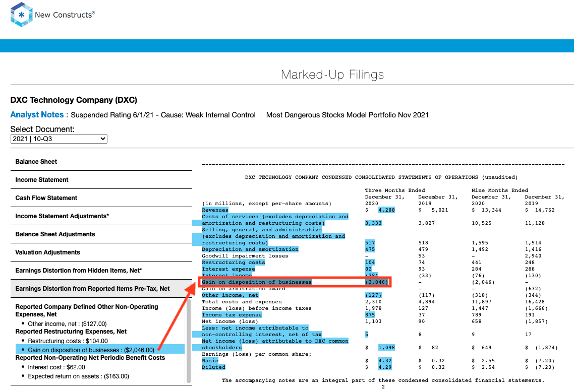574x392 pixels.
Task: Click highlighted non-controlling interest value 5
Action: tap(366, 335)
